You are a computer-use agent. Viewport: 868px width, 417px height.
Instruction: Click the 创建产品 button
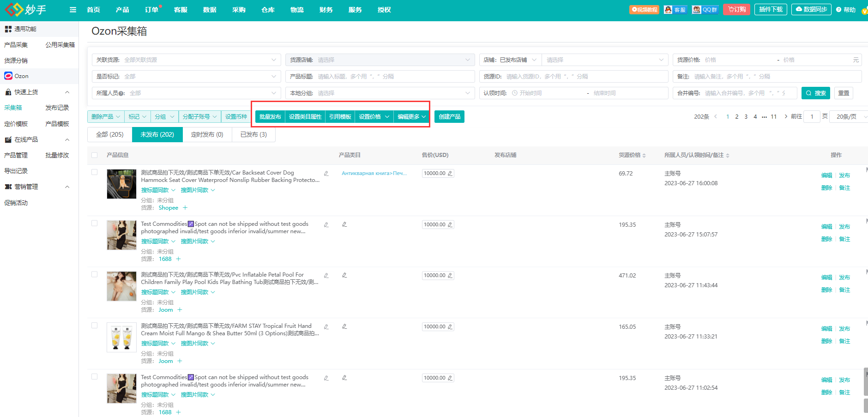pyautogui.click(x=449, y=117)
